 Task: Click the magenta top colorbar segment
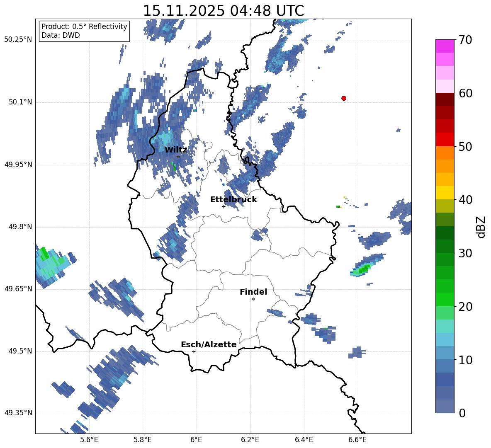click(445, 46)
